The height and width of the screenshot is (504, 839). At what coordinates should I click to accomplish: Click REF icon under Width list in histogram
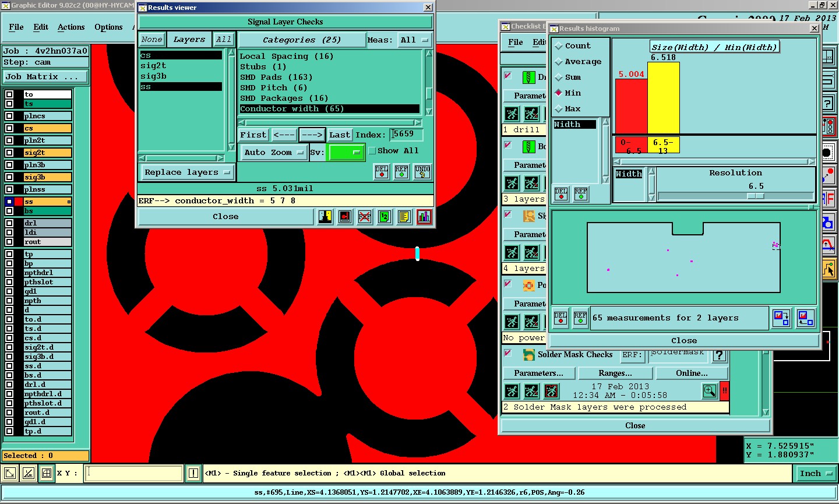pos(581,194)
